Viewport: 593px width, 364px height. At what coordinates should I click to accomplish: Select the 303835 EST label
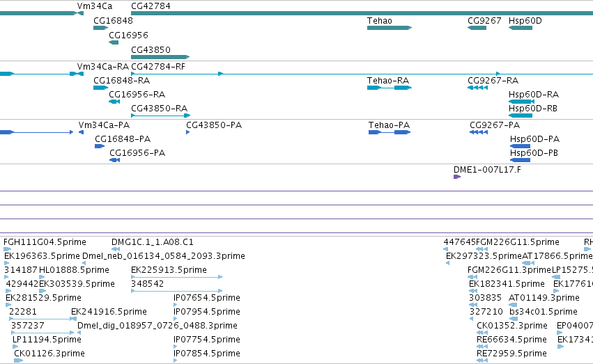485,298
